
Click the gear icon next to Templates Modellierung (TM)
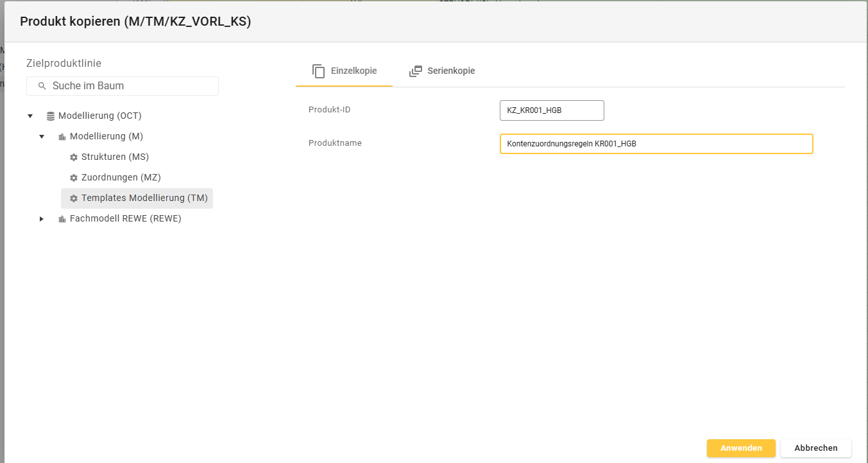[x=74, y=198]
